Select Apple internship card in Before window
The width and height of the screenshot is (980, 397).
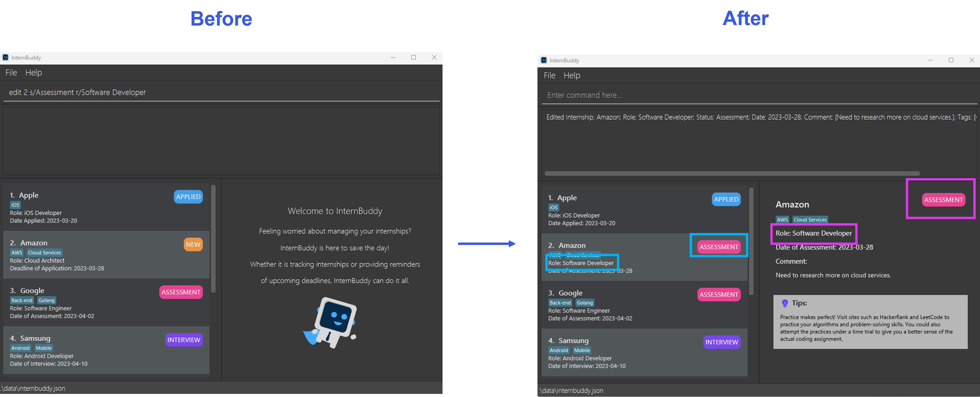point(106,207)
